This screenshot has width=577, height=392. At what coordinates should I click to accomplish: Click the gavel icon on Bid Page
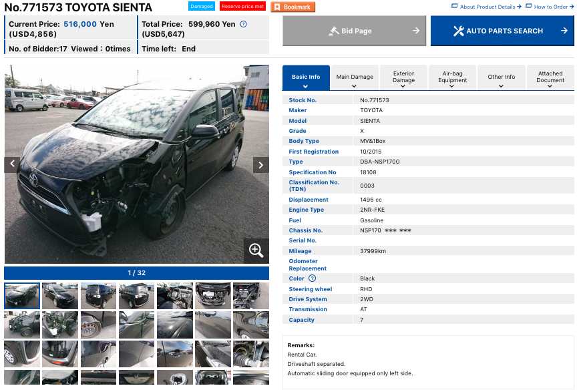pyautogui.click(x=334, y=31)
